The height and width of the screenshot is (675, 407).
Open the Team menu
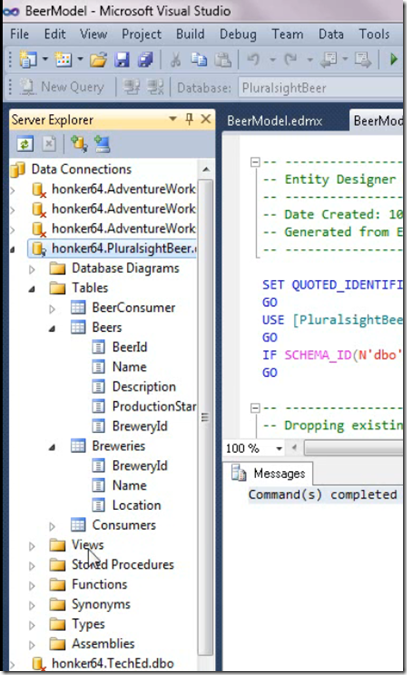287,34
